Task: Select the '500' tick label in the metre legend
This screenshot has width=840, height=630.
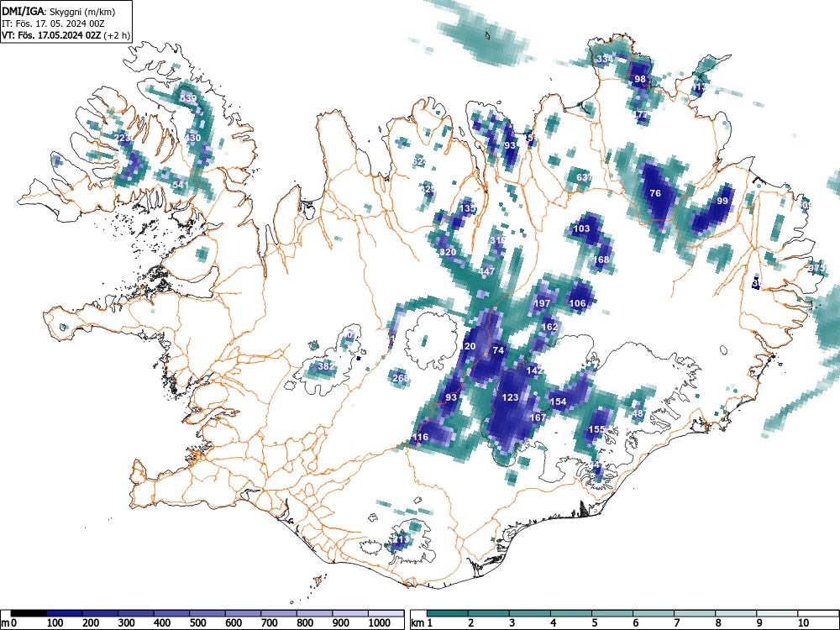Action: pyautogui.click(x=197, y=623)
